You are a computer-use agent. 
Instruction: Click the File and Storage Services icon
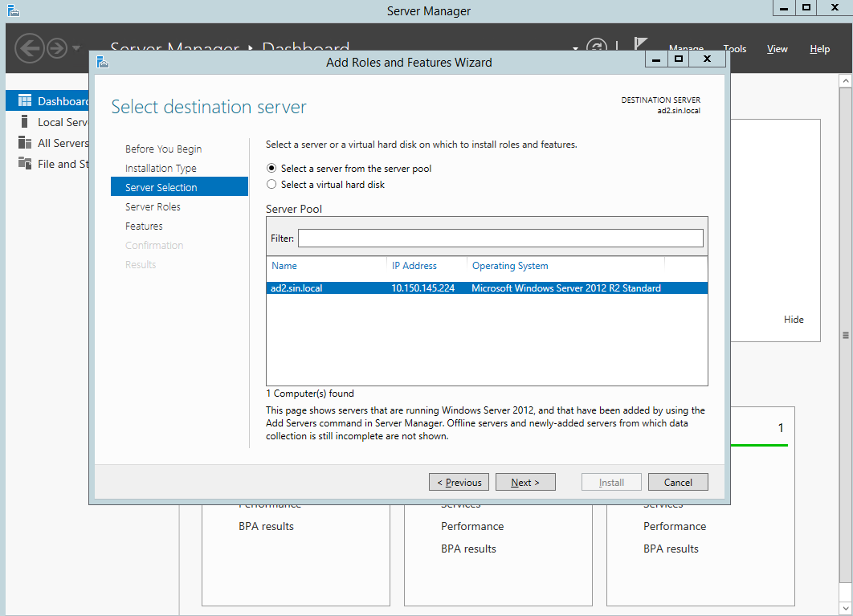point(24,163)
